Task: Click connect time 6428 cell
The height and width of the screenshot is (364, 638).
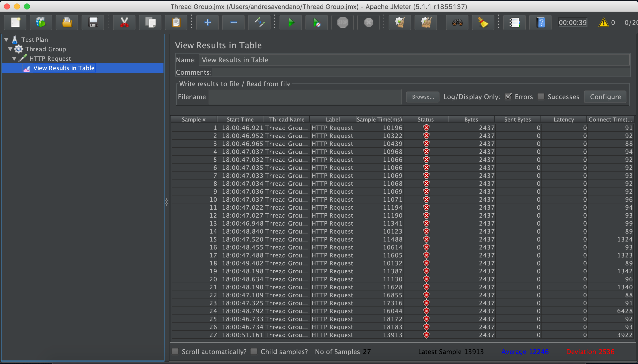Action: tap(611, 311)
